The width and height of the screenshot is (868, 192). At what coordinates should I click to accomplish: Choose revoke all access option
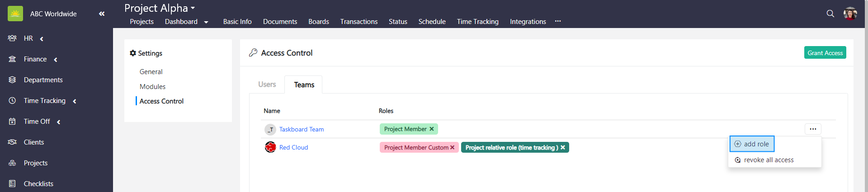click(768, 160)
